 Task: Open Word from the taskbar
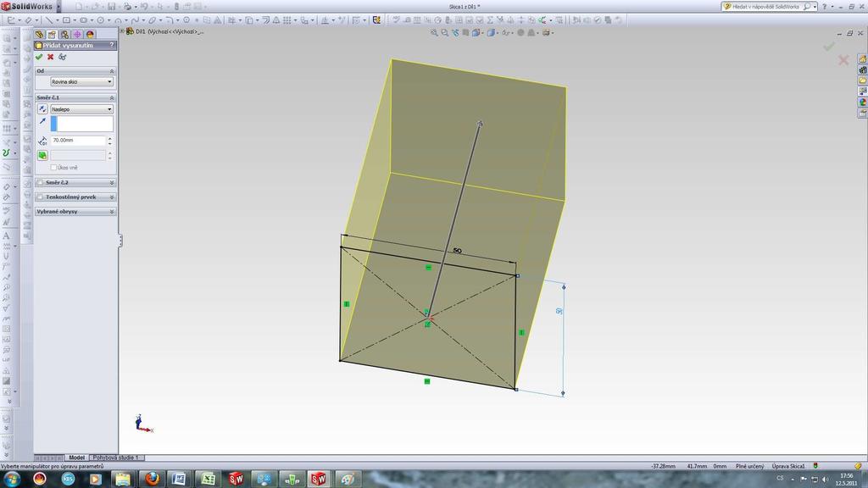click(179, 479)
